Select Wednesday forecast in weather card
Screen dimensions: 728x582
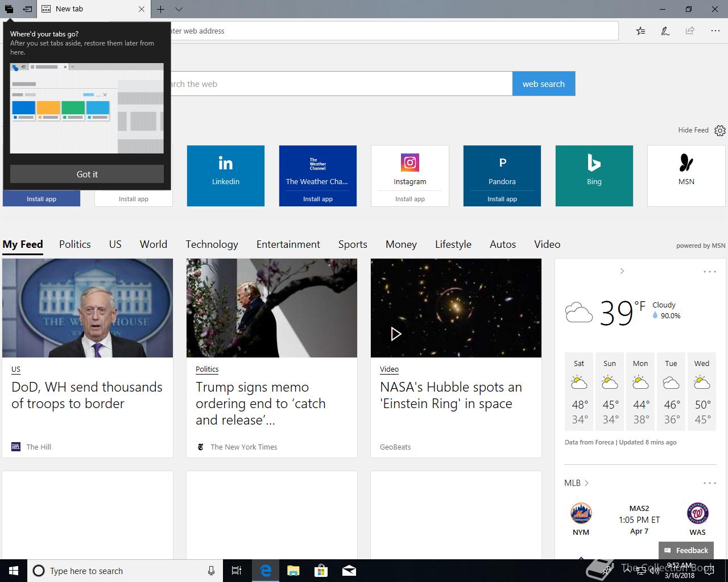click(x=702, y=392)
